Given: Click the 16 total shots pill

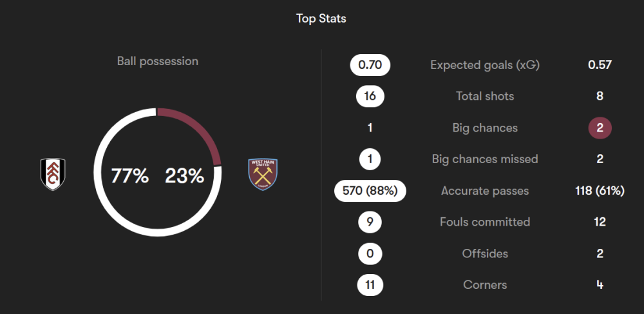Looking at the screenshot, I should 370,96.
